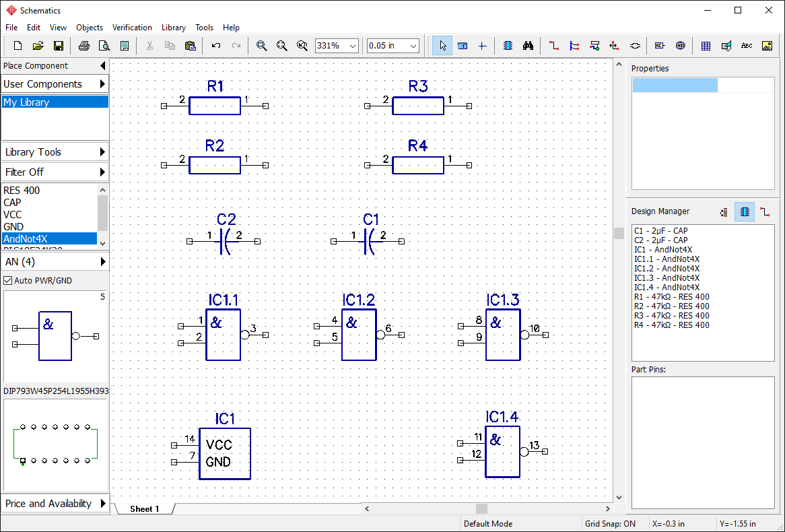
Task: Create a new schematic file
Action: coord(18,46)
